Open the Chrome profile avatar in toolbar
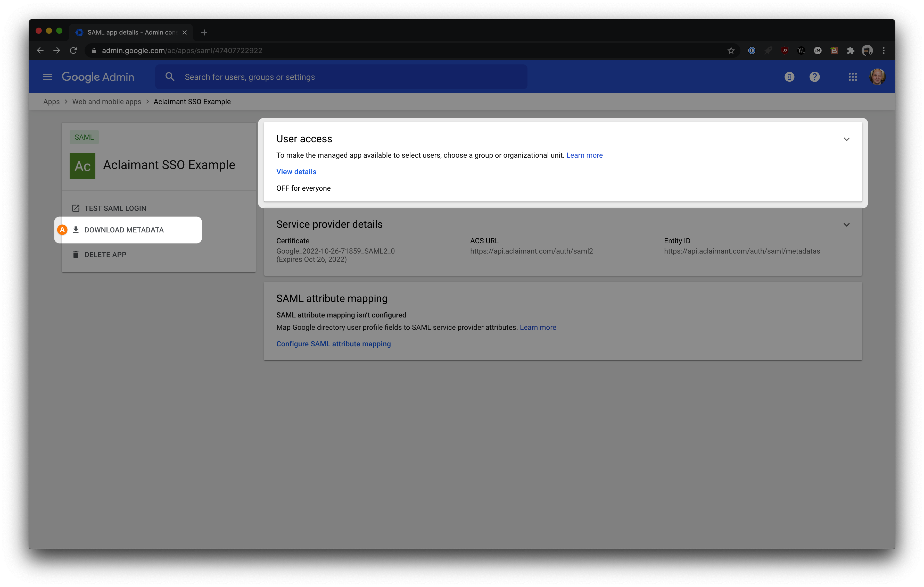This screenshot has height=587, width=924. click(x=867, y=51)
